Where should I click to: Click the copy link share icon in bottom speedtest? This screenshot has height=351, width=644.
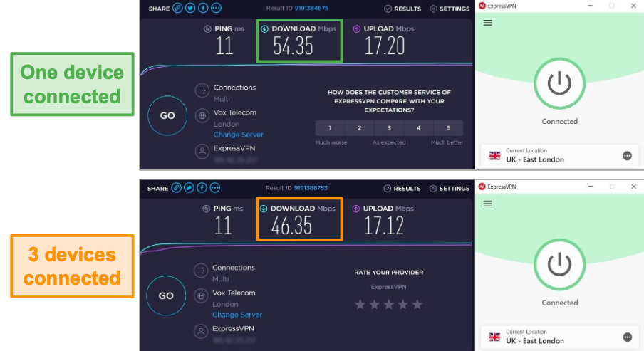pos(176,188)
